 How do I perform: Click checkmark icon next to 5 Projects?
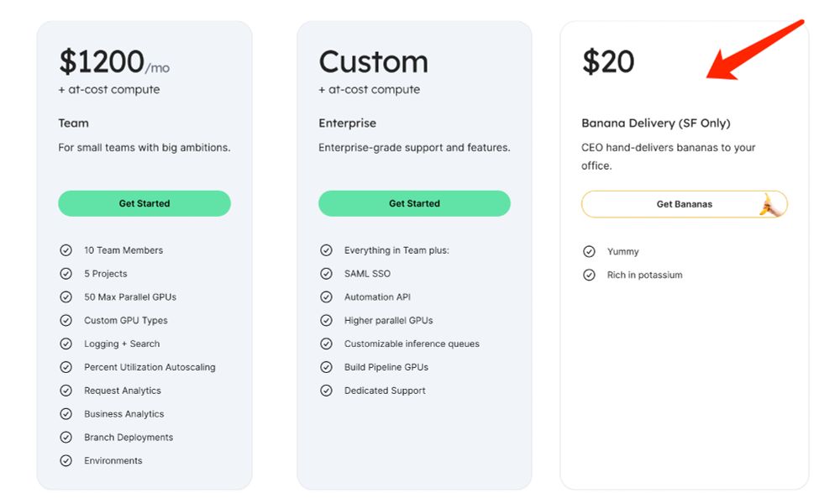click(x=66, y=274)
